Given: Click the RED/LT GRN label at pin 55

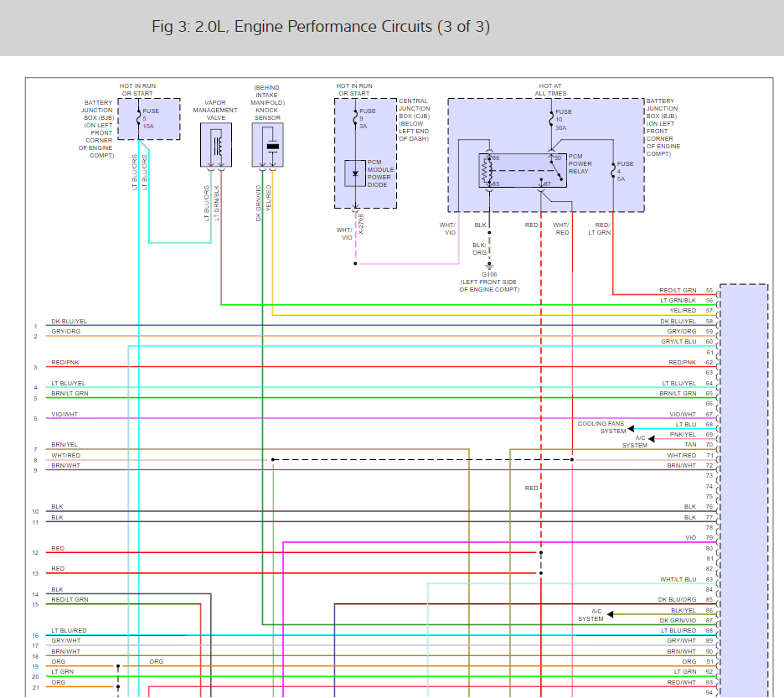Looking at the screenshot, I should (677, 291).
